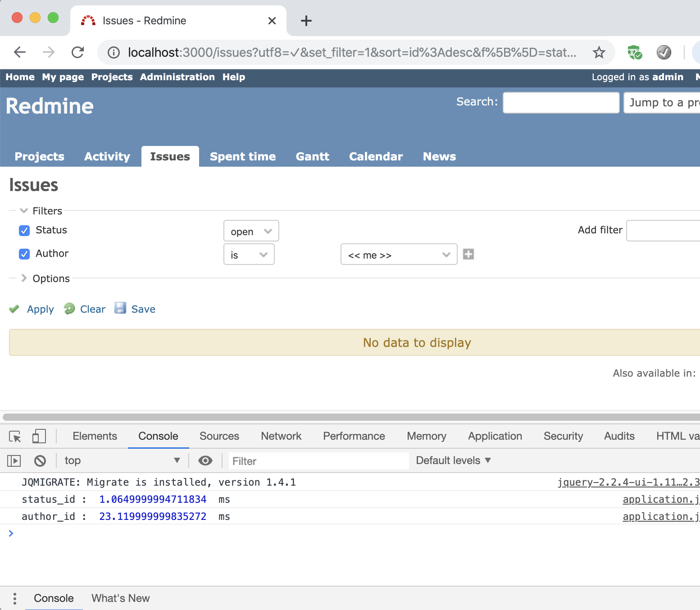
Task: Open the Network panel
Action: 282,436
